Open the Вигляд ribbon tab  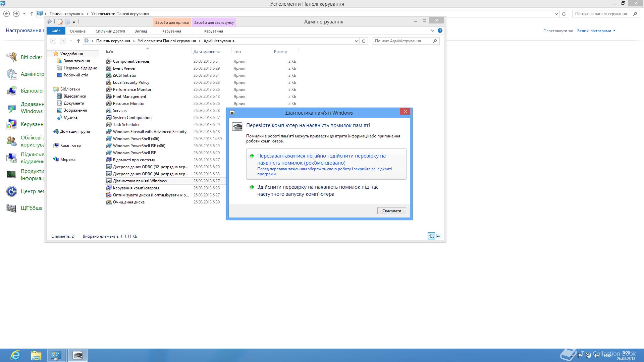pyautogui.click(x=141, y=31)
